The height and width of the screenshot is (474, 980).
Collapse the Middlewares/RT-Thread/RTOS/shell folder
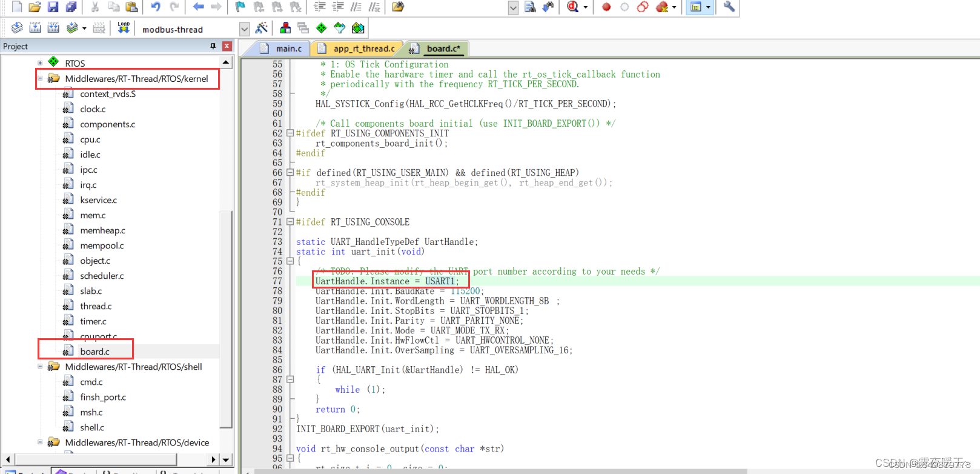[x=40, y=366]
